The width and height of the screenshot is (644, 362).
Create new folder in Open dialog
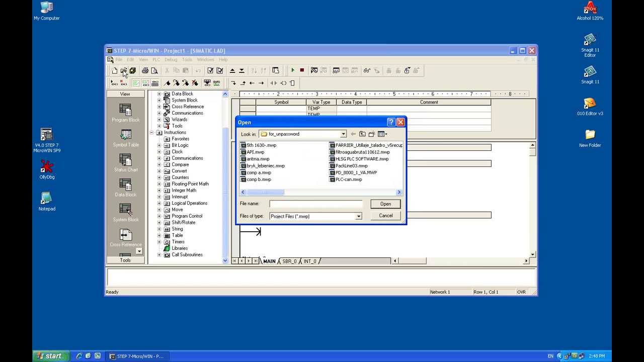pos(371,134)
